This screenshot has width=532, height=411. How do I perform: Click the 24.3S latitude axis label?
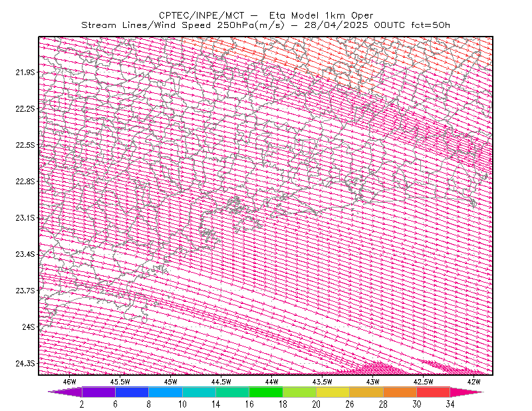tap(25, 363)
